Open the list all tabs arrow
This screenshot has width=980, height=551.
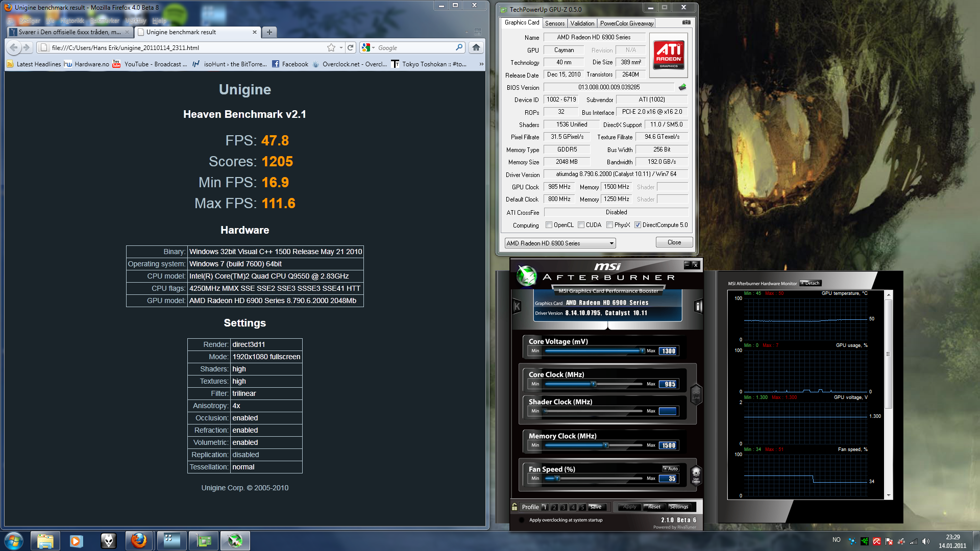[467, 32]
